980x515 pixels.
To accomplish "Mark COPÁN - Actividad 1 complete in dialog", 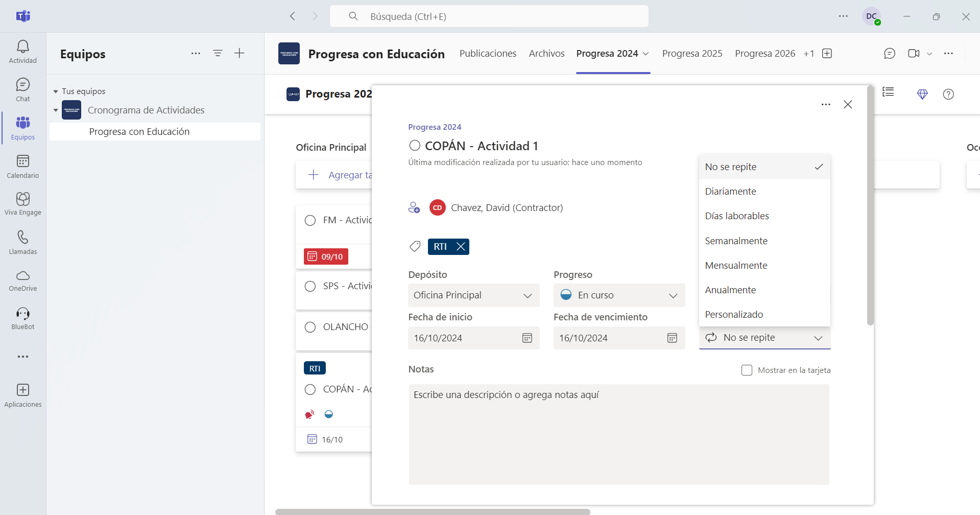I will (x=415, y=146).
